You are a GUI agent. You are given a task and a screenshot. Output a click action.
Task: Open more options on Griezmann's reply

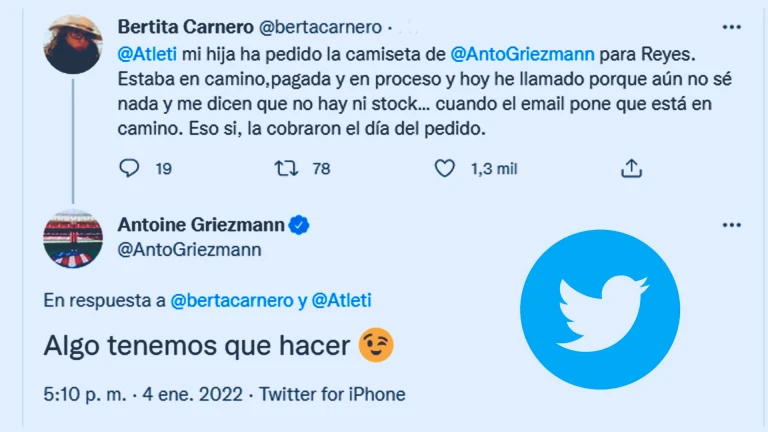[x=732, y=225]
